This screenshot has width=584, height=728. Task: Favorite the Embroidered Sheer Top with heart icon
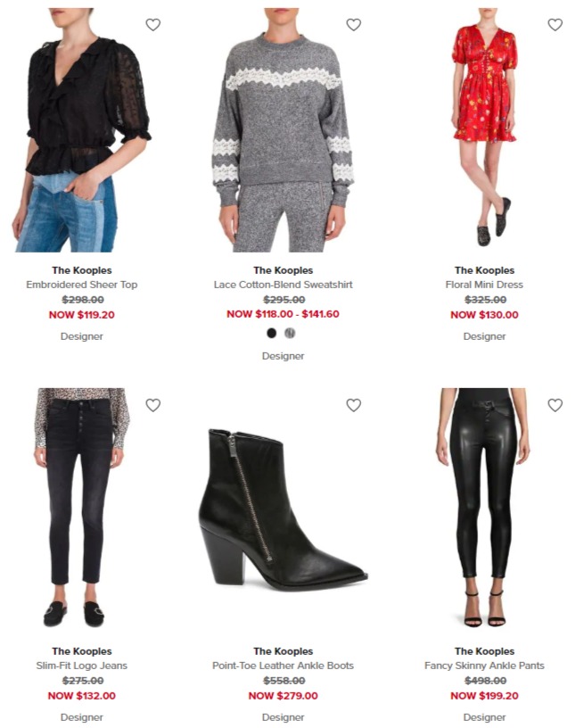pyautogui.click(x=153, y=25)
